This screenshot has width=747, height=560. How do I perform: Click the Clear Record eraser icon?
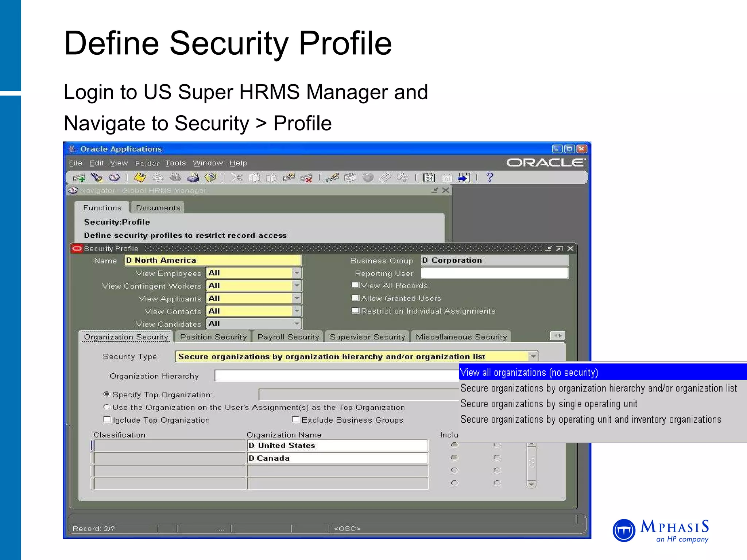point(289,178)
